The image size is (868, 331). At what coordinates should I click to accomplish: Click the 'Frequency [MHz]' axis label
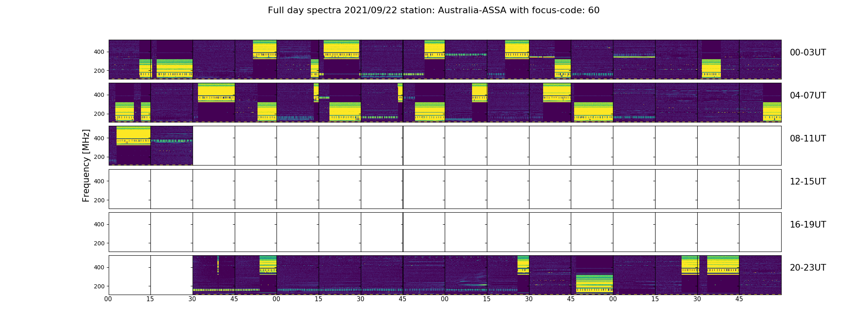click(86, 165)
